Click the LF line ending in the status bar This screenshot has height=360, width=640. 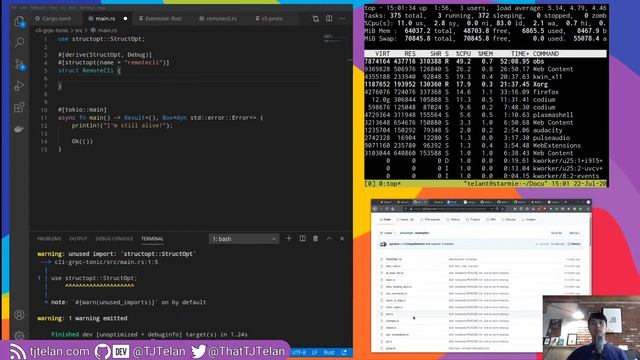coord(315,352)
